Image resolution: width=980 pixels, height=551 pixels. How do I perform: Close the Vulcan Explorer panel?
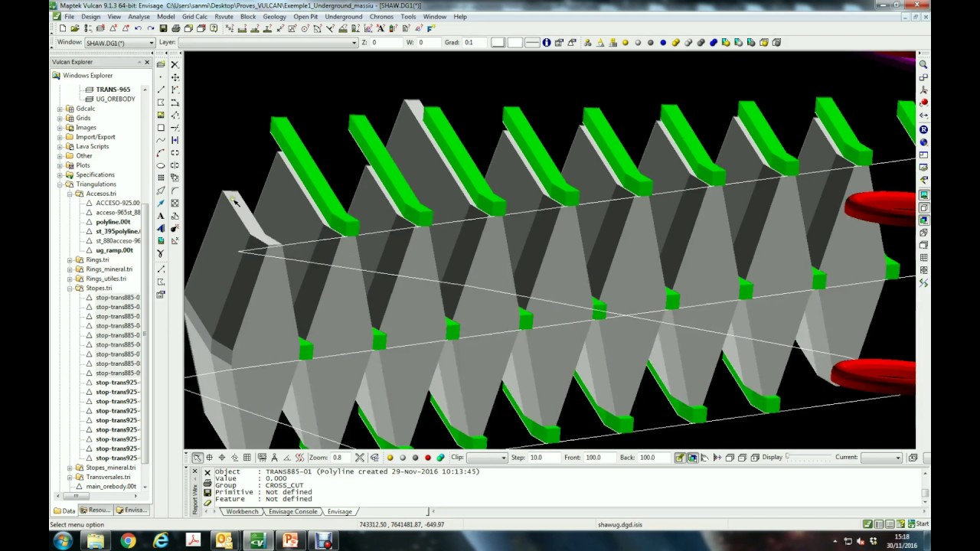[147, 62]
